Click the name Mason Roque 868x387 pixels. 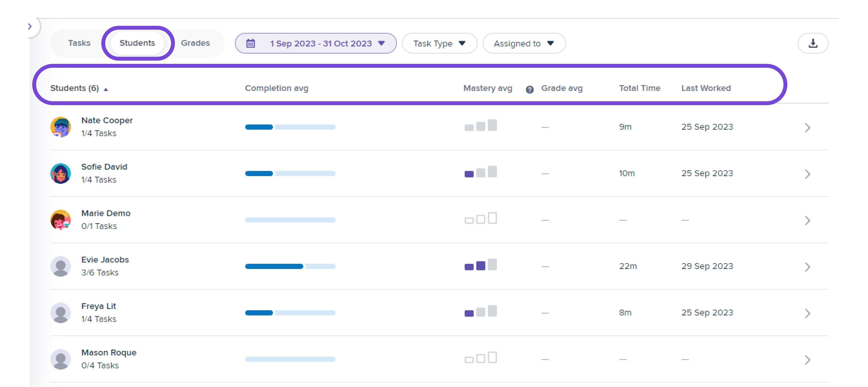(109, 353)
